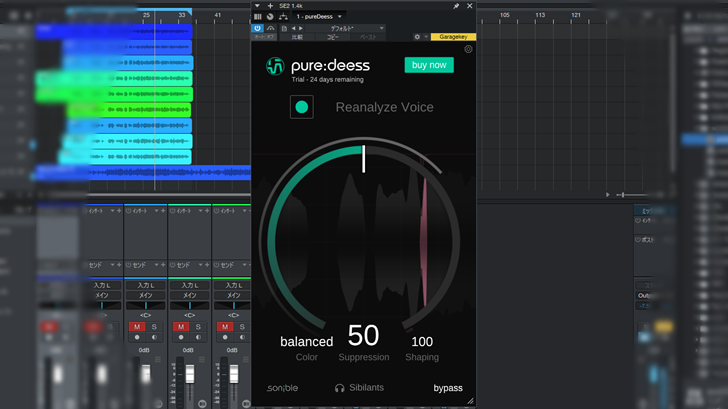Click the 'balanced' Color value
Image resolution: width=728 pixels, height=409 pixels.
pos(306,342)
